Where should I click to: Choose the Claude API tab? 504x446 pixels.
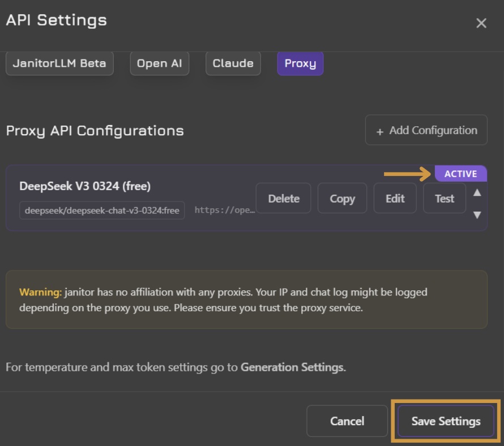pyautogui.click(x=233, y=63)
